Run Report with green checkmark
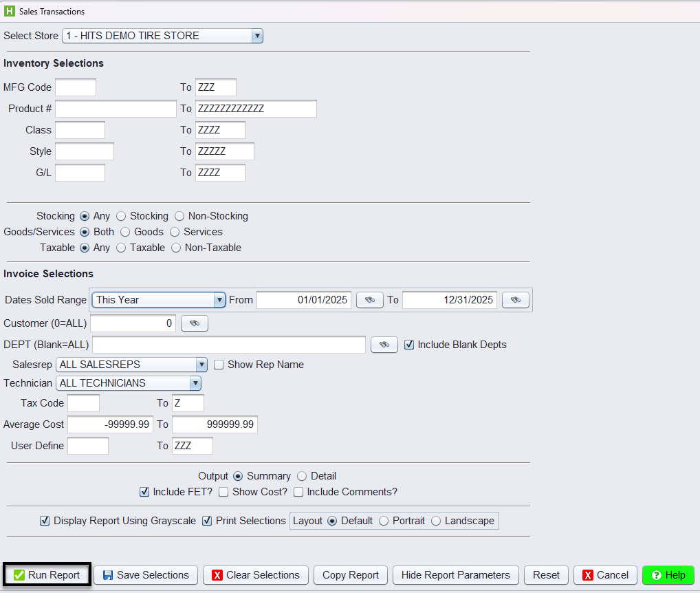 (47, 575)
